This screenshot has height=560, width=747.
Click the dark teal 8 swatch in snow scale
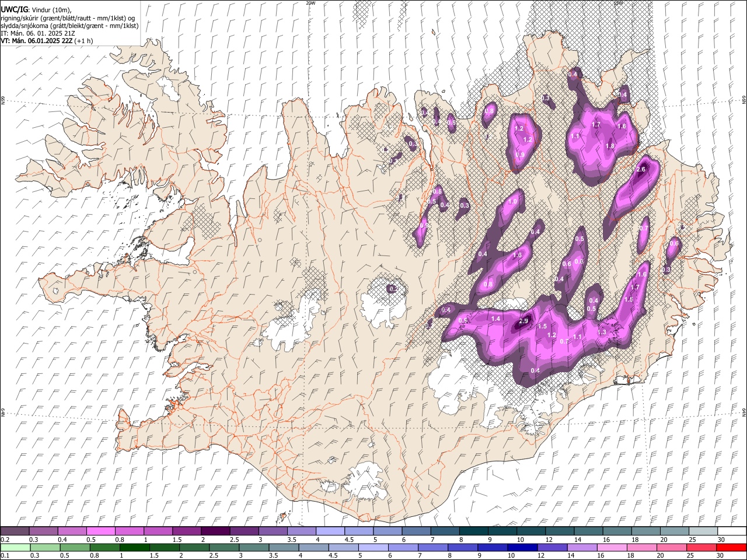pos(473,531)
